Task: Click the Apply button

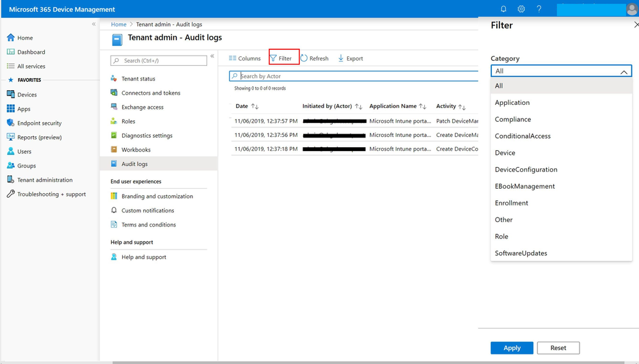Action: pos(512,348)
